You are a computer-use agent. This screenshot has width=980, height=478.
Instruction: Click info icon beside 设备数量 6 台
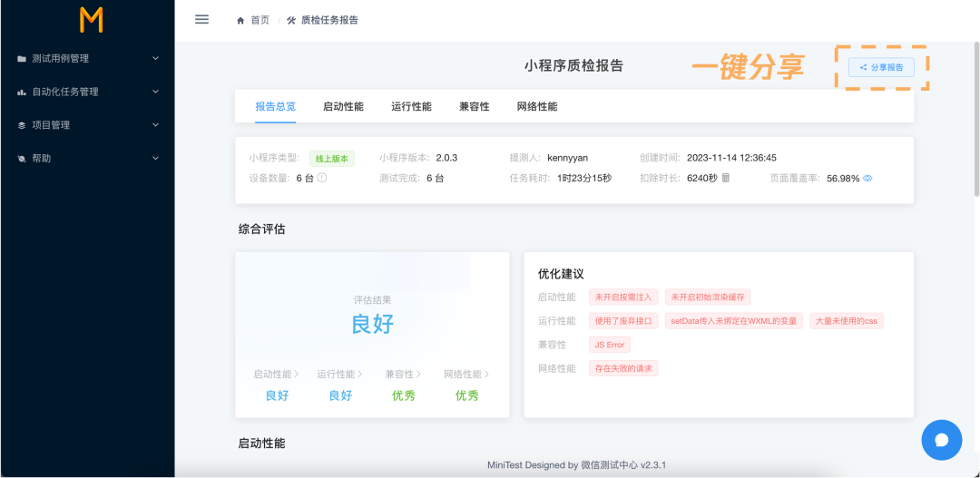[322, 178]
